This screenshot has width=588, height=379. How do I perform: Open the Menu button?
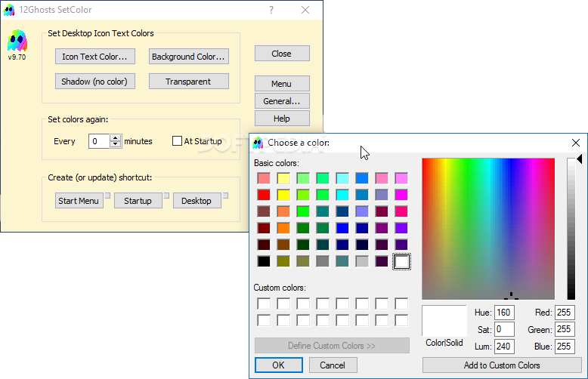click(282, 84)
